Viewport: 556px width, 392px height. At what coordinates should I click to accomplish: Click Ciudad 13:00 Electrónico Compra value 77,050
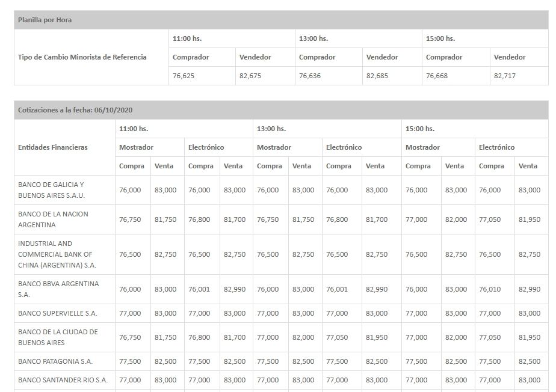click(x=337, y=337)
